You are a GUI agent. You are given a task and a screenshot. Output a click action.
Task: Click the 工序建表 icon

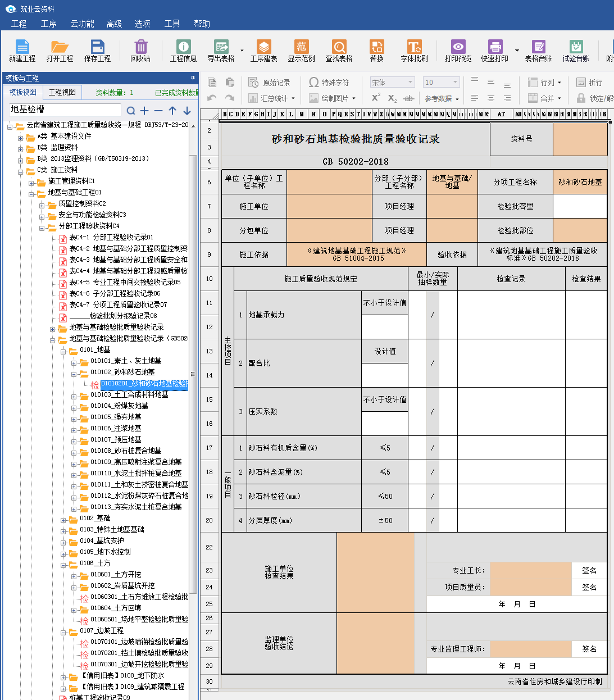(264, 51)
